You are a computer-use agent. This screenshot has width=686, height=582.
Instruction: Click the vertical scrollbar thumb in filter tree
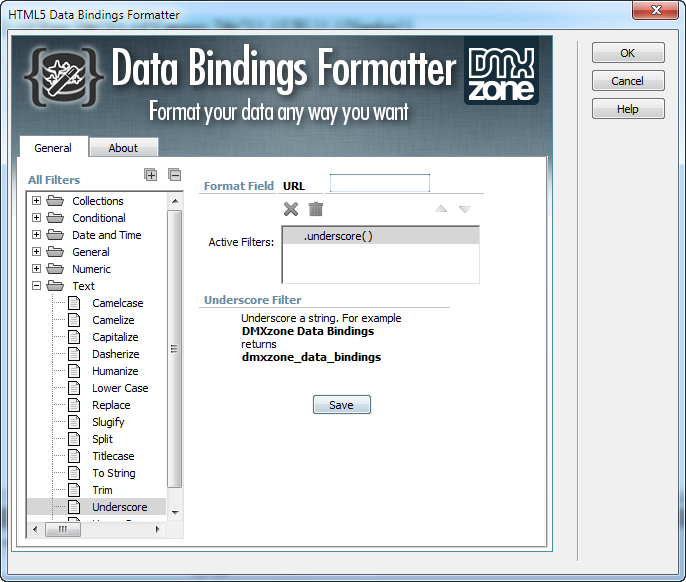coord(175,349)
